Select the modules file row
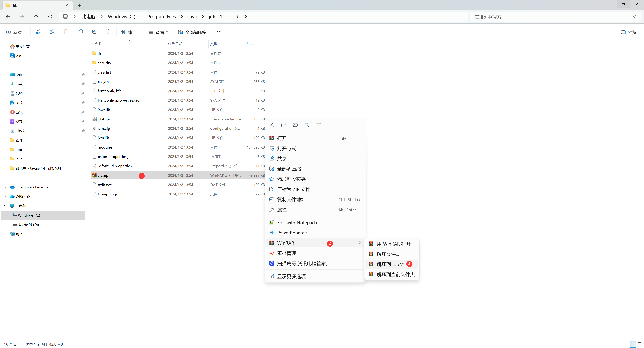 (178, 147)
